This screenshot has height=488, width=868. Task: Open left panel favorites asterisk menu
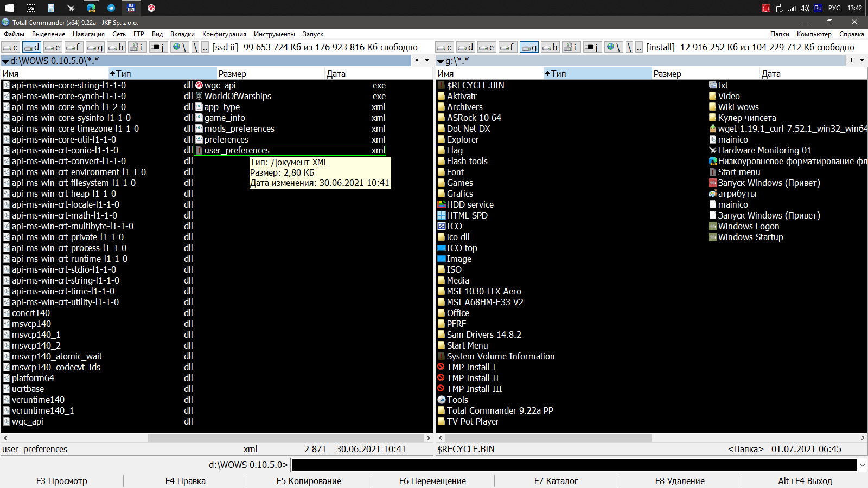pyautogui.click(x=417, y=60)
